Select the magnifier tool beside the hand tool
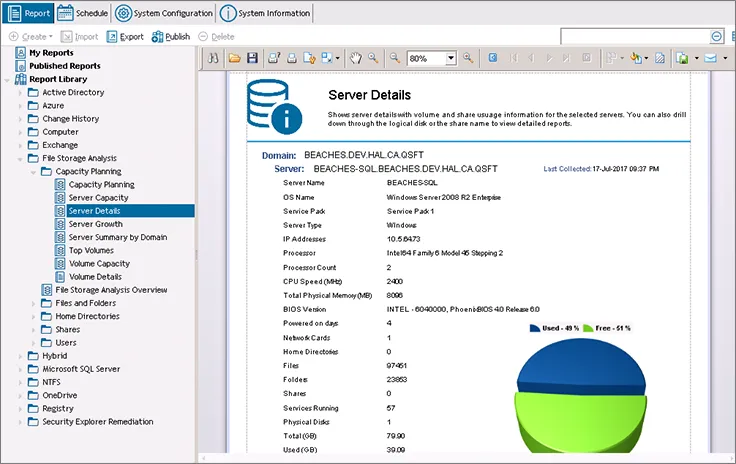This screenshot has height=464, width=736. pos(373,58)
